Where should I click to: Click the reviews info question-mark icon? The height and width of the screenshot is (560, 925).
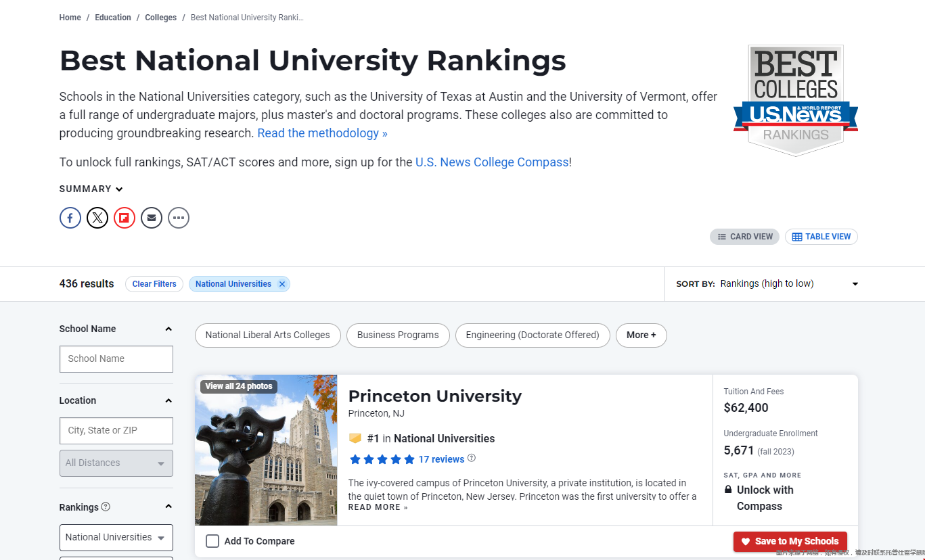(472, 458)
